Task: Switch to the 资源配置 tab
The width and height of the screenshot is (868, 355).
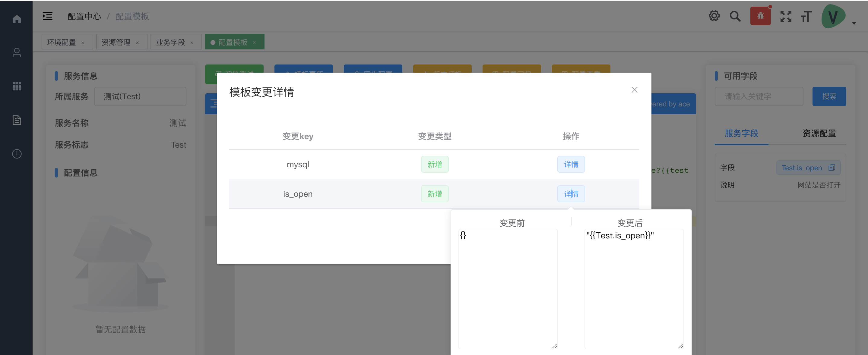Action: point(819,134)
